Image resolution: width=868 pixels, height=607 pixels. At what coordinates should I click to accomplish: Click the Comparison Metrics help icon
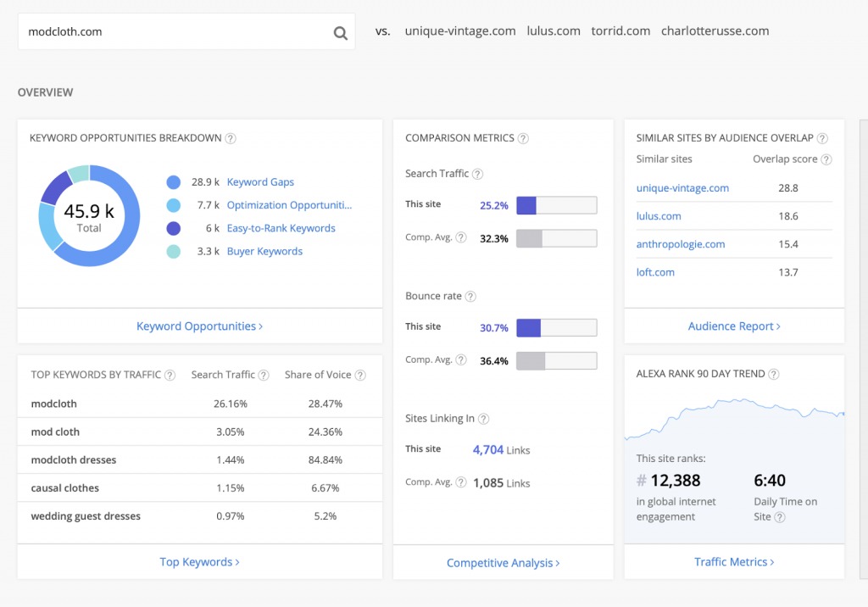tap(524, 137)
